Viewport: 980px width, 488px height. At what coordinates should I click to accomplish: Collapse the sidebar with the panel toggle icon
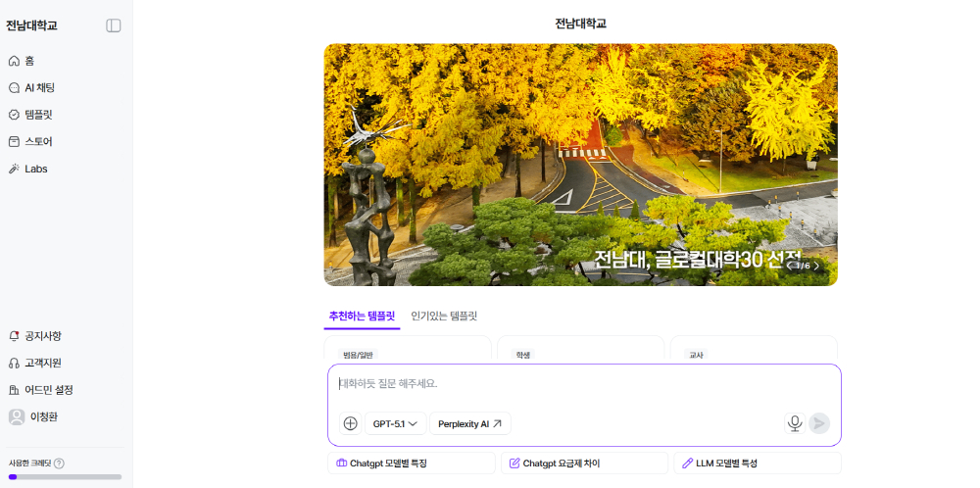(x=114, y=25)
